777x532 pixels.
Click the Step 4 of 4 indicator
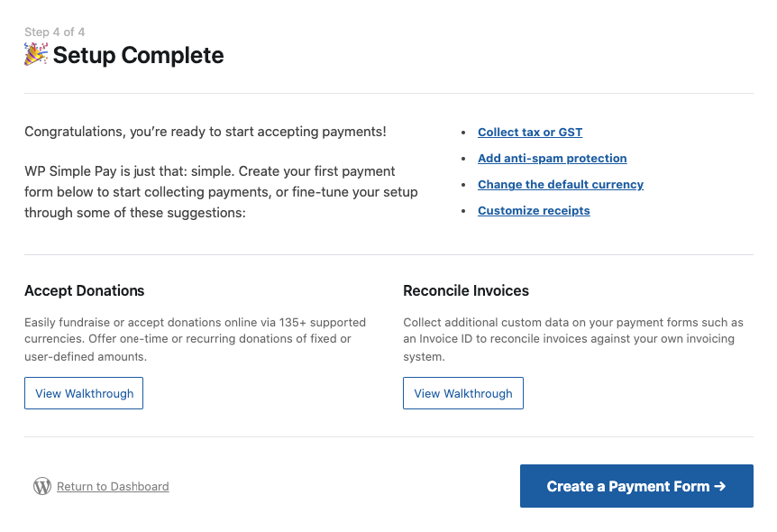55,32
